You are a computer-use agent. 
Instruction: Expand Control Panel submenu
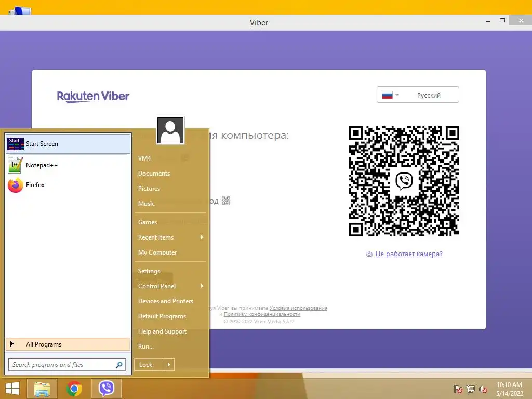[170, 286]
